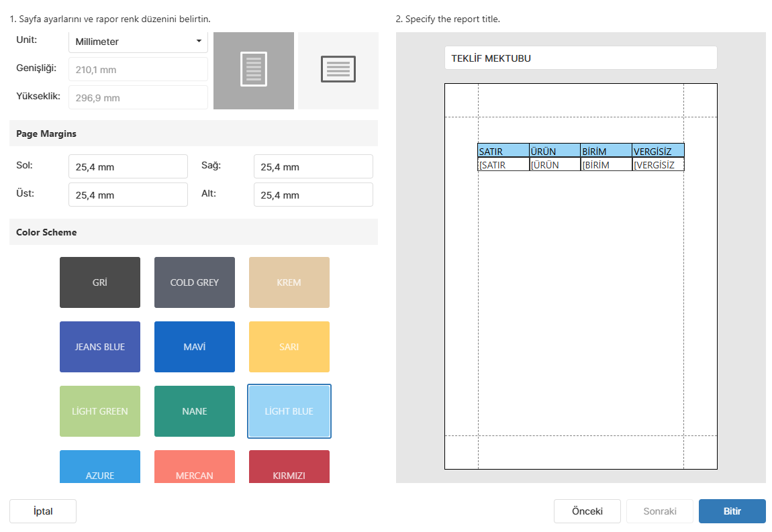
Task: Select the NANE color scheme
Action: click(195, 411)
